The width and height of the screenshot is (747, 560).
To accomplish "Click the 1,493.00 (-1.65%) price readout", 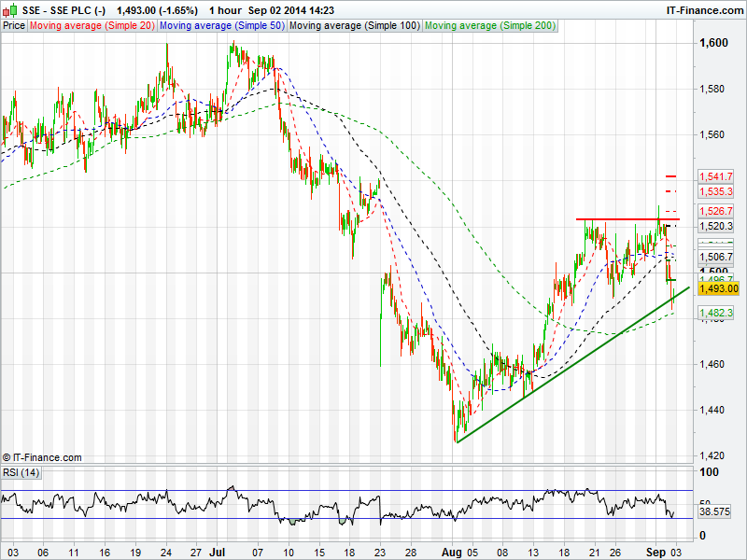I will click(157, 10).
